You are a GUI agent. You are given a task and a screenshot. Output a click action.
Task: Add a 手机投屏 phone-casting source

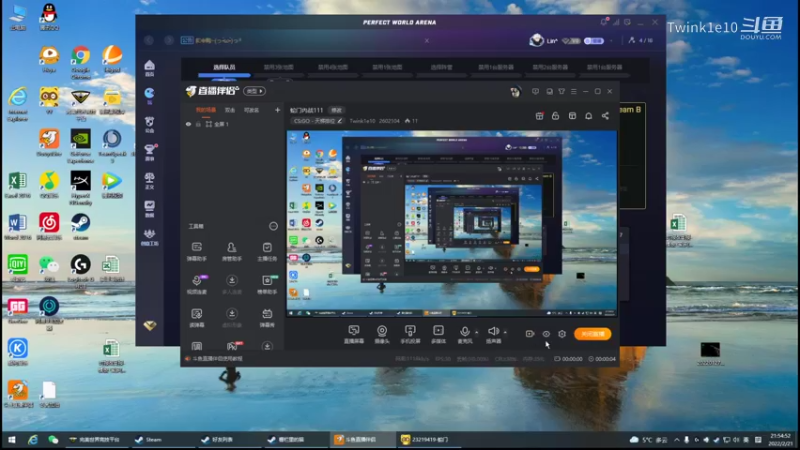pos(410,334)
